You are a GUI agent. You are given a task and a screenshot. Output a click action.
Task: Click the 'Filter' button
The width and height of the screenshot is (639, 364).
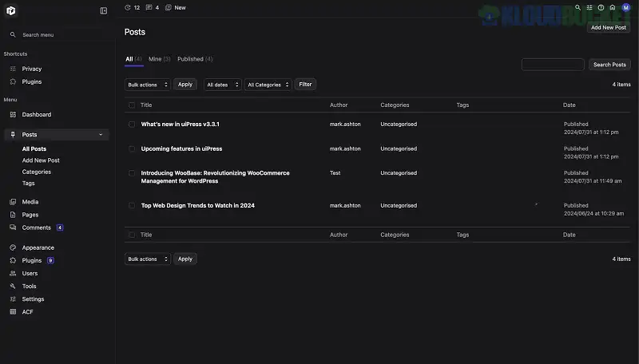pyautogui.click(x=305, y=84)
